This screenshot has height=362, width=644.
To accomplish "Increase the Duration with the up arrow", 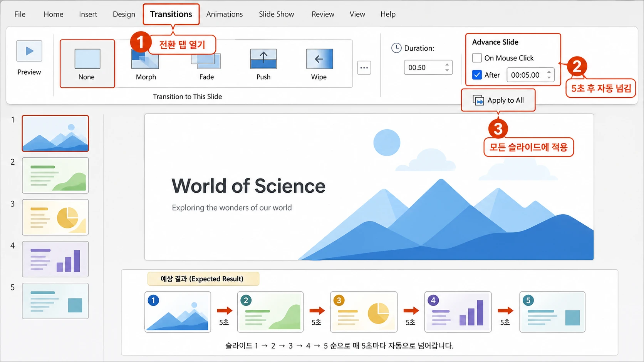I will 447,65.
